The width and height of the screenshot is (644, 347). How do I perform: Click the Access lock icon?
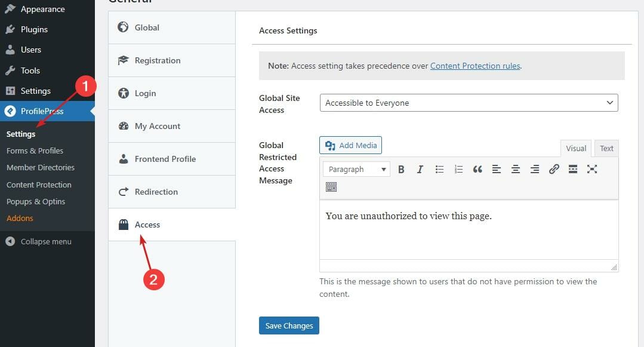[123, 225]
